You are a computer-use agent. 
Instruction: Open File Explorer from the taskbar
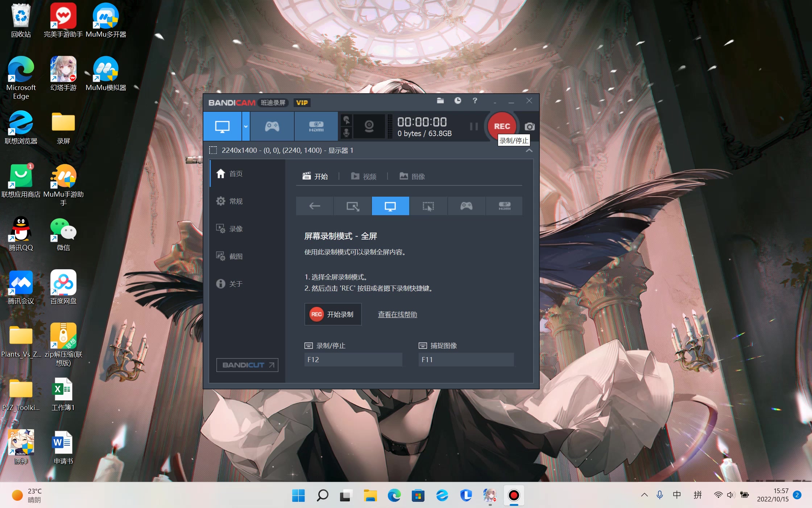370,495
